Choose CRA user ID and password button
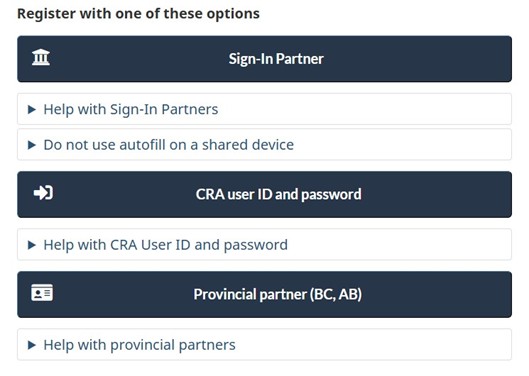Viewport: 529px width, 376px height. [x=264, y=194]
